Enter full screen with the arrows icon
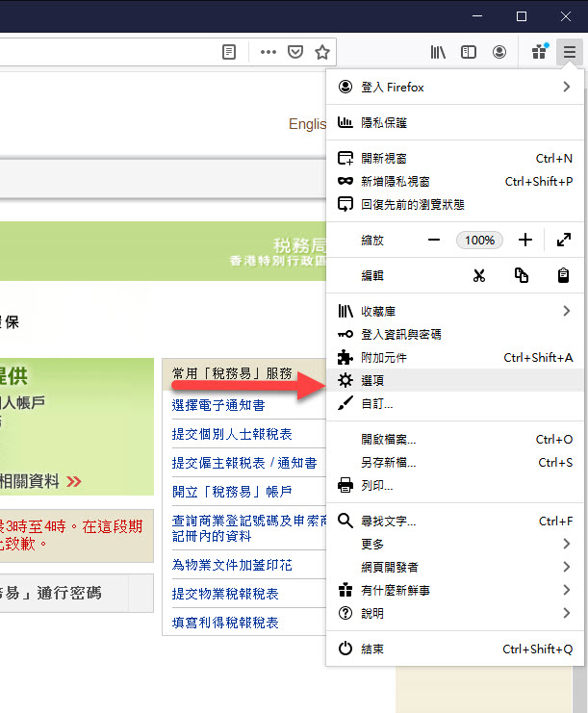This screenshot has height=713, width=588. pos(564,241)
